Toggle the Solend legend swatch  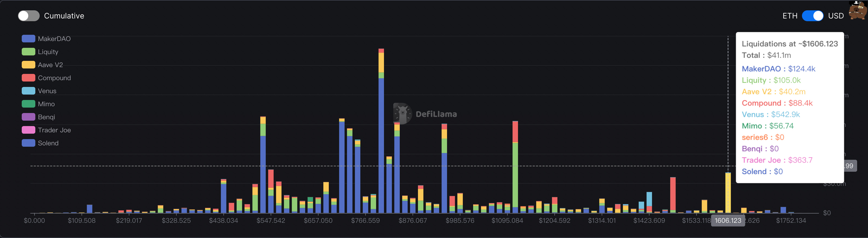tap(28, 143)
